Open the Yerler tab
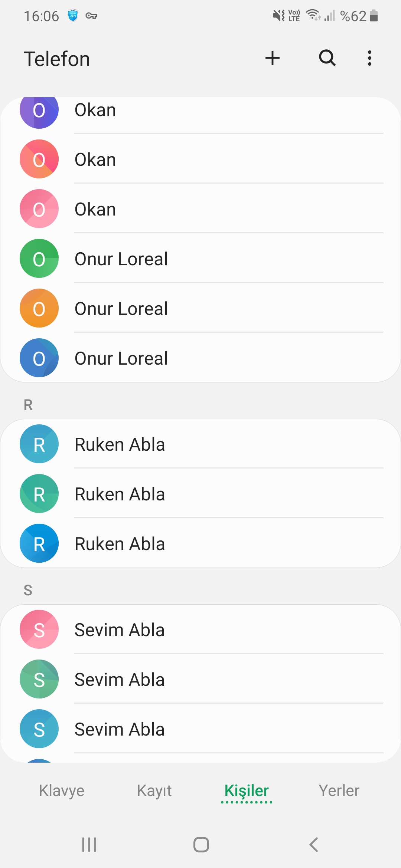 [x=339, y=790]
